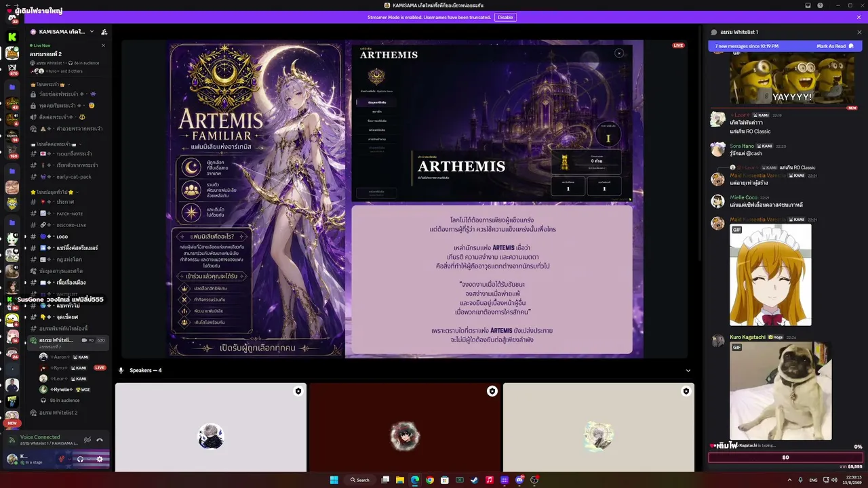Click the ENG language indicator in tray
Screen dimensions: 868x488
pos(812,480)
